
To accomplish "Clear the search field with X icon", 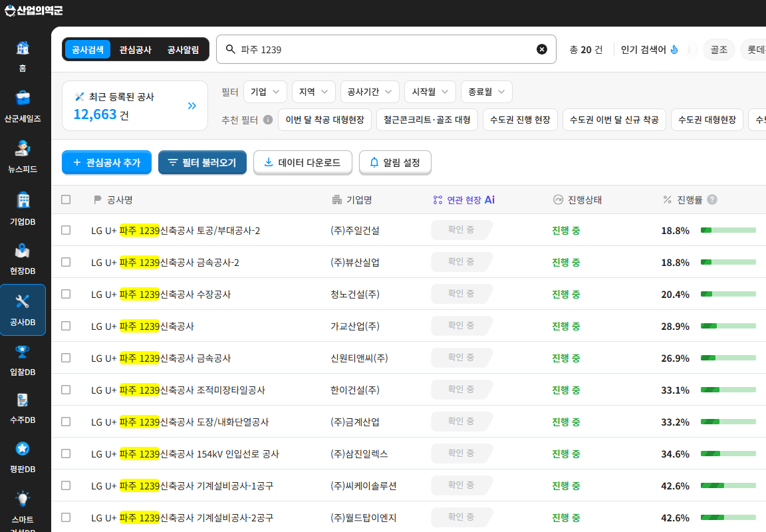I will coord(542,49).
